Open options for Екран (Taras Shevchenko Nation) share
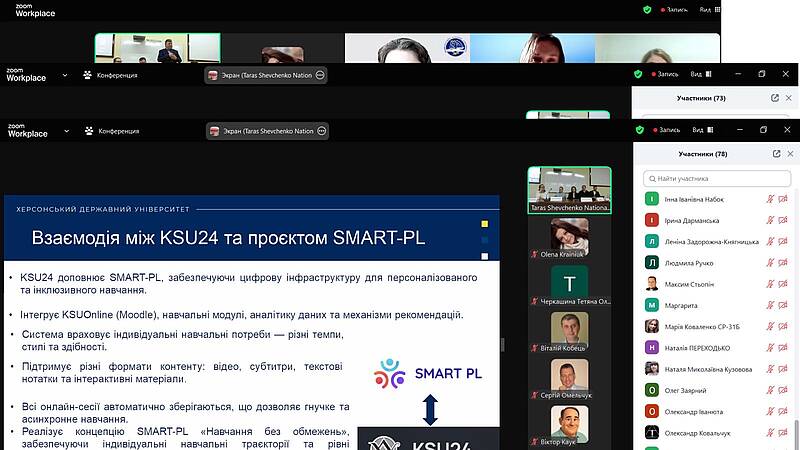The width and height of the screenshot is (800, 450). tap(321, 131)
